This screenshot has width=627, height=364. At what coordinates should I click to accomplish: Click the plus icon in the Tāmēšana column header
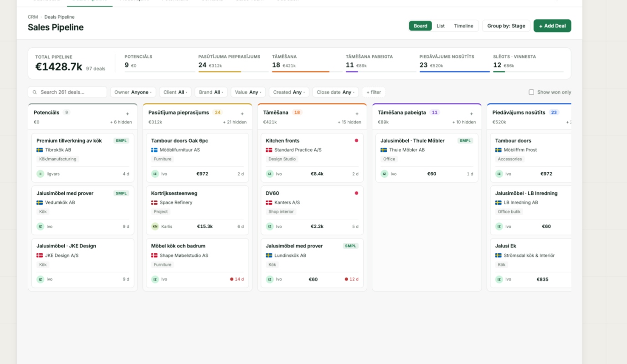click(x=357, y=114)
